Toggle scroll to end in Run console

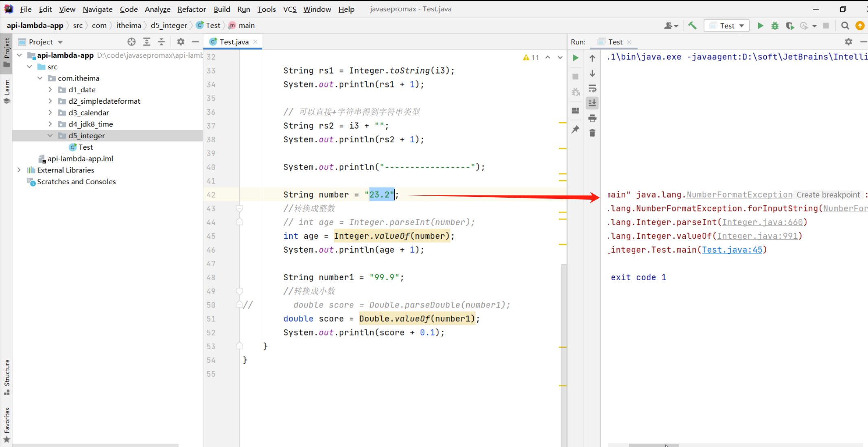592,103
